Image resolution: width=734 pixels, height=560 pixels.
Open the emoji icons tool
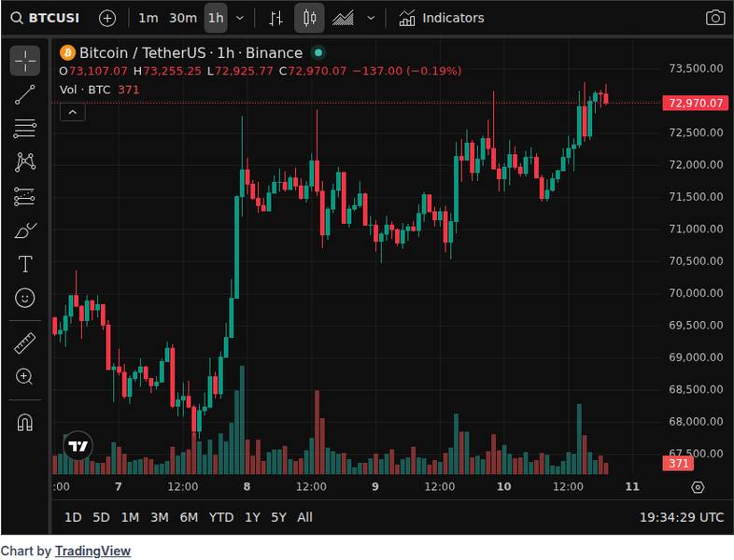25,298
